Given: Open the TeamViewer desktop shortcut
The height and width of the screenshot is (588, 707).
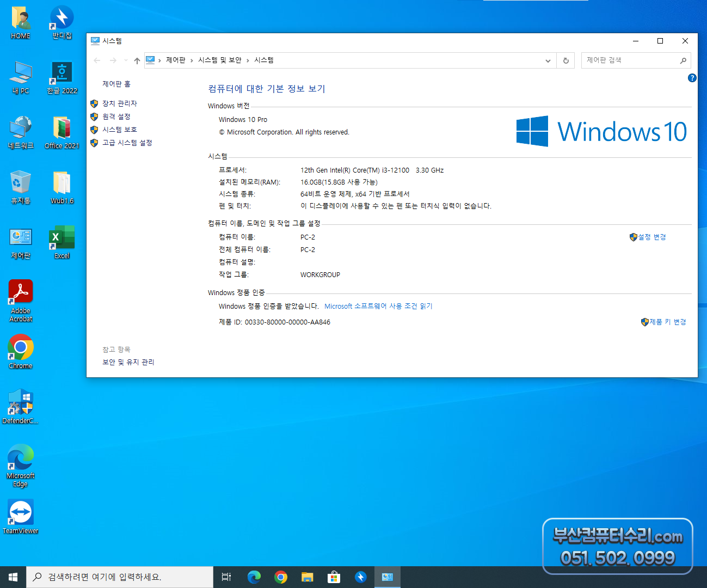Looking at the screenshot, I should click(x=21, y=517).
